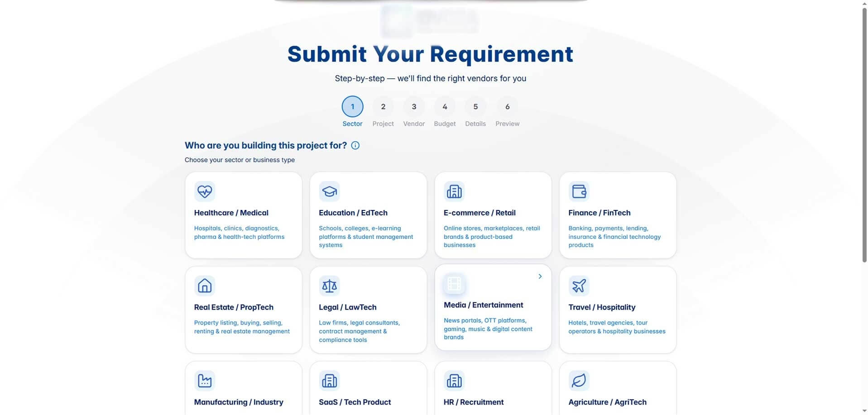Click the Education graduation cap icon
This screenshot has width=868, height=415.
[x=329, y=191]
